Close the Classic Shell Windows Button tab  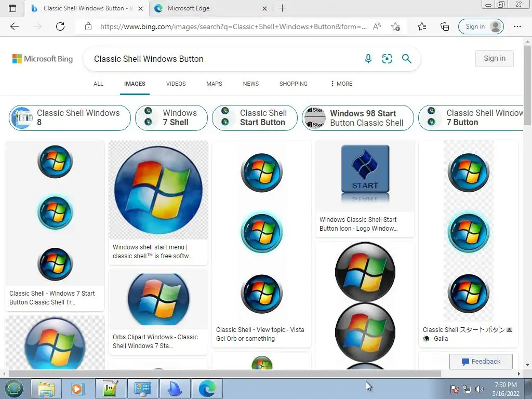tap(140, 8)
